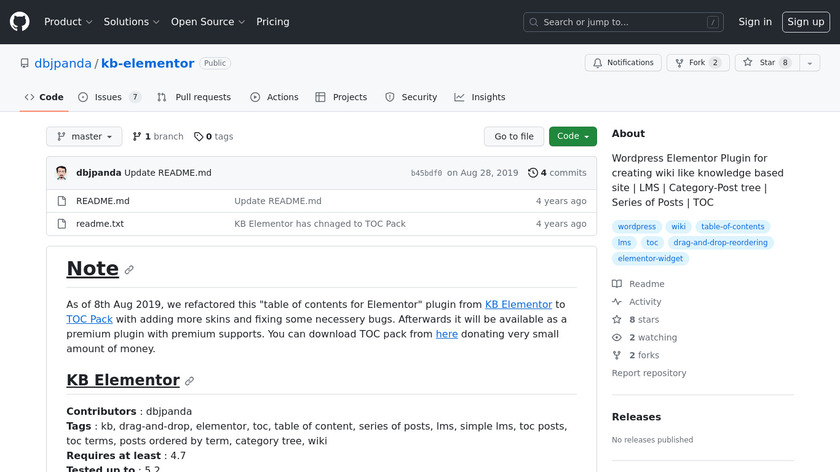Copy anchor link for Note heading

tap(129, 269)
